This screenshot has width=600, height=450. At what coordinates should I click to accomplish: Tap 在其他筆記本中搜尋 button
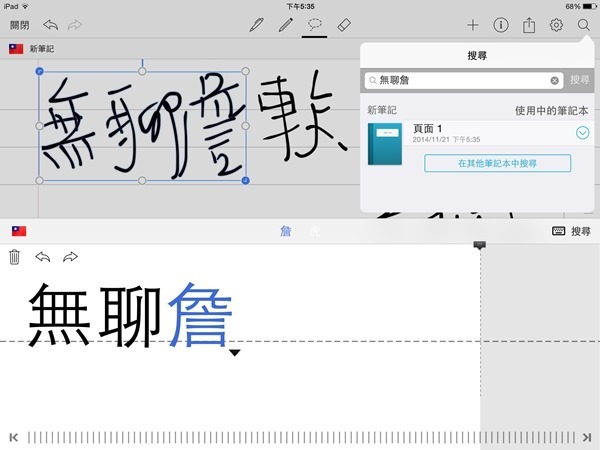pyautogui.click(x=497, y=163)
